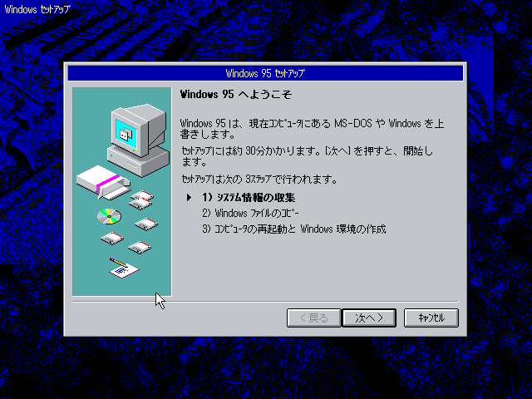Click the pencil and notepad icon

(123, 268)
